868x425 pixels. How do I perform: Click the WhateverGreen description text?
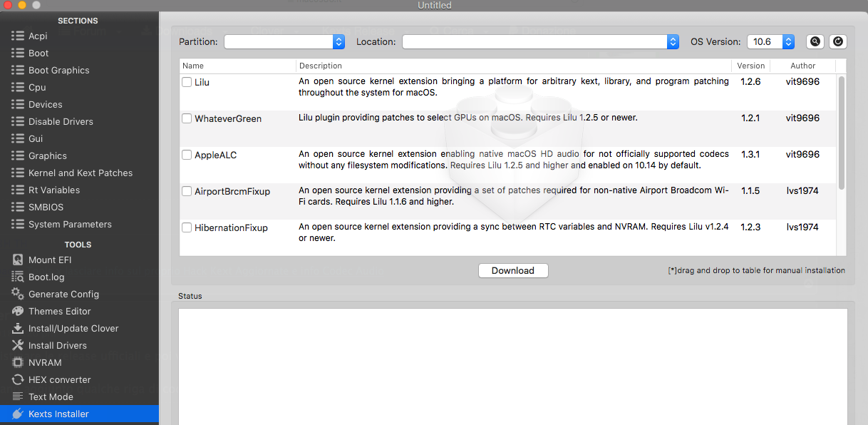[x=467, y=118]
